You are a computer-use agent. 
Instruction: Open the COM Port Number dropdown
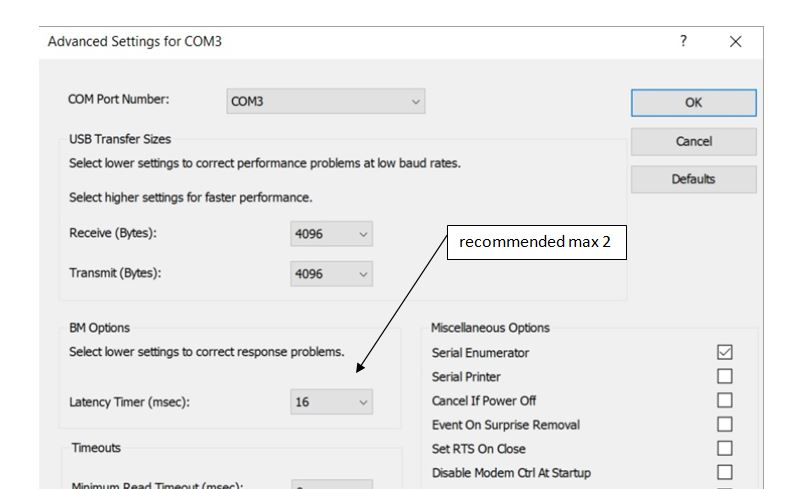pyautogui.click(x=327, y=101)
